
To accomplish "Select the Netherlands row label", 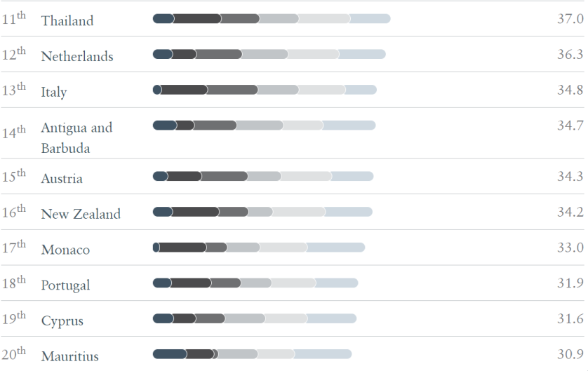I will click(x=77, y=56).
